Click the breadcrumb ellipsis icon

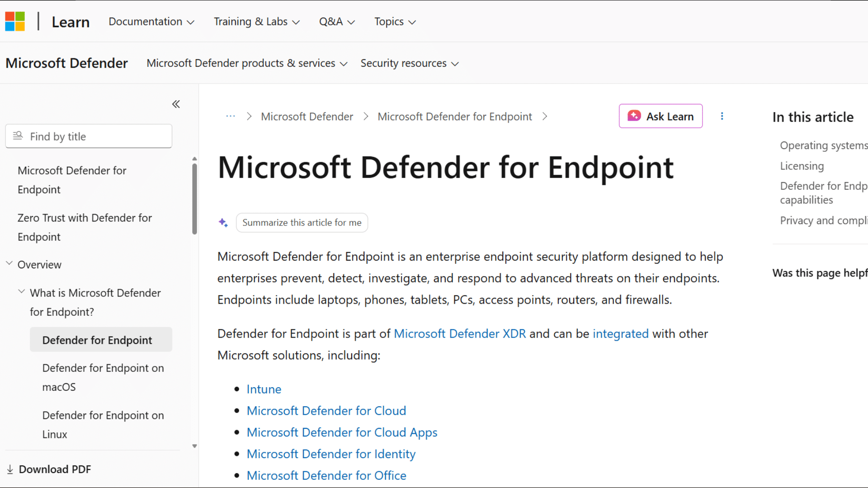pyautogui.click(x=231, y=117)
